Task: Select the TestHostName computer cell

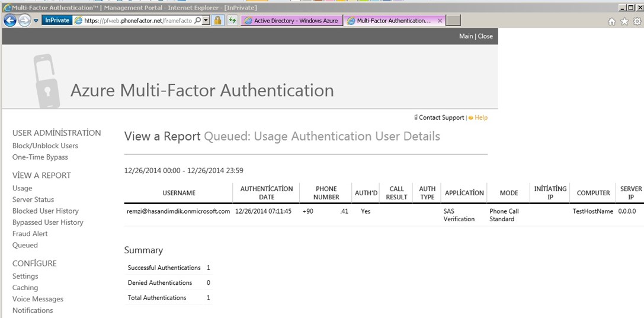Action: [592, 211]
